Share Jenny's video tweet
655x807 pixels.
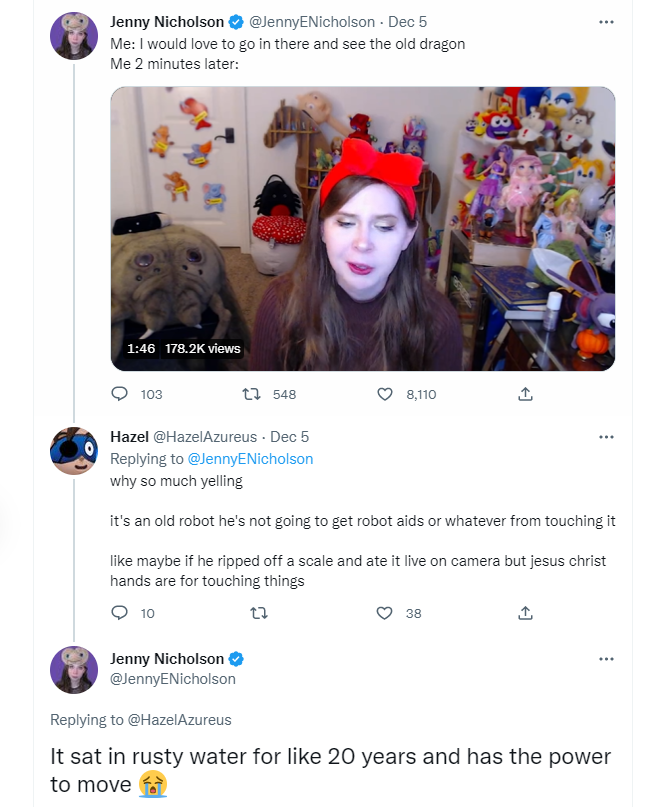click(525, 394)
